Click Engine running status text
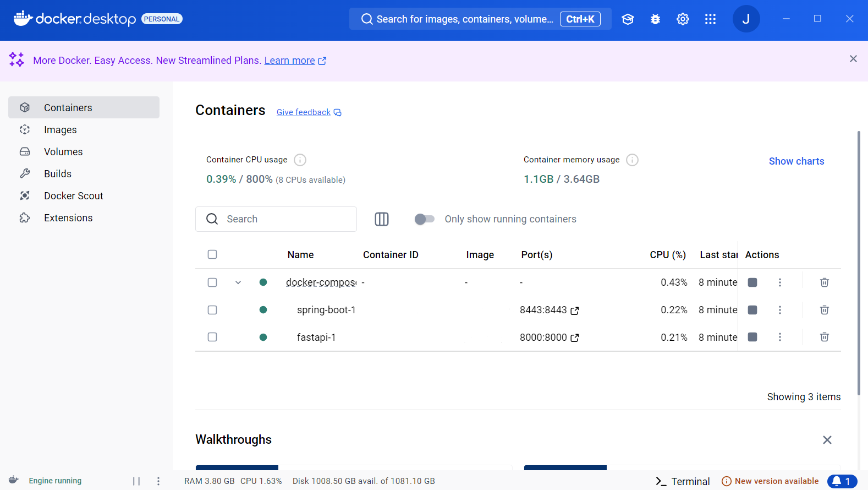Image resolution: width=868 pixels, height=490 pixels. point(55,481)
